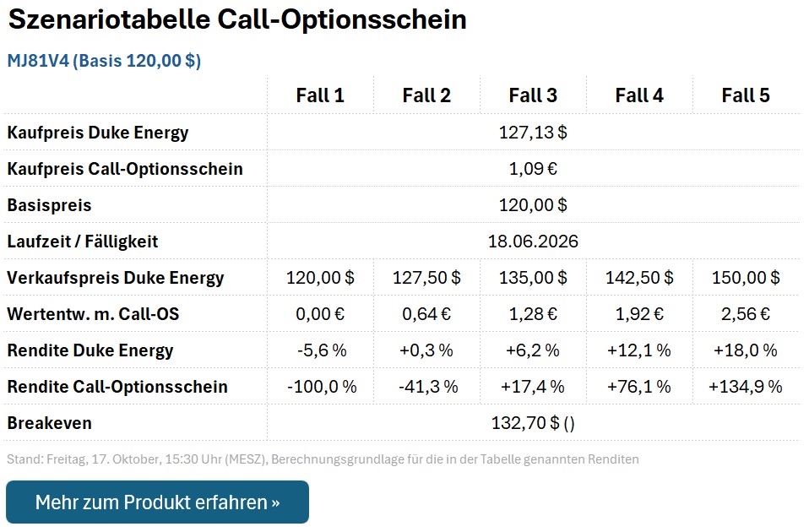Select the Fall 3 column header
This screenshot has width=809, height=532.
(x=533, y=95)
